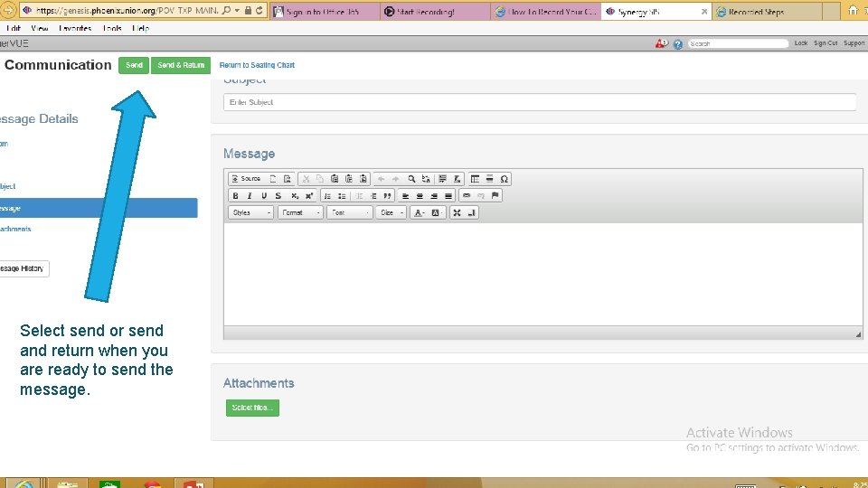The height and width of the screenshot is (488, 868).
Task: Toggle Superscript formatting
Action: tap(309, 196)
